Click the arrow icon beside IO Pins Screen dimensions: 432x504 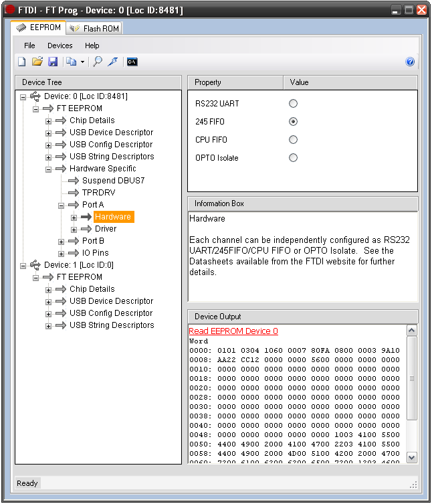tap(74, 253)
